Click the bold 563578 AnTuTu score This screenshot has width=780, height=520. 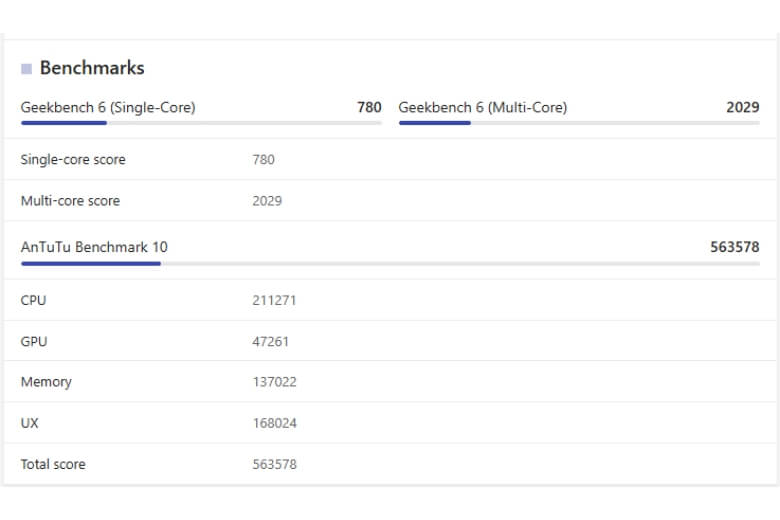[735, 247]
